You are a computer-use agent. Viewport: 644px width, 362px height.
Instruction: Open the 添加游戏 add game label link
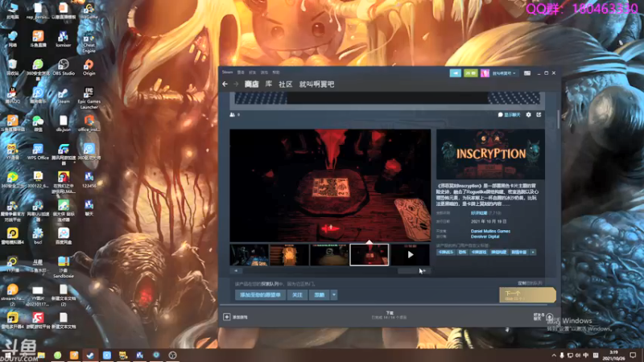click(x=240, y=317)
